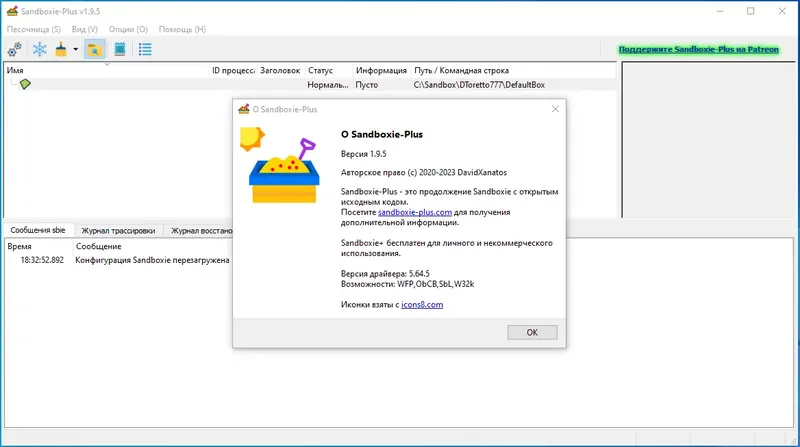Screen dimensions: 800x447
Task: Click the Sandboxie sandbox logo in dialog
Action: (280, 165)
